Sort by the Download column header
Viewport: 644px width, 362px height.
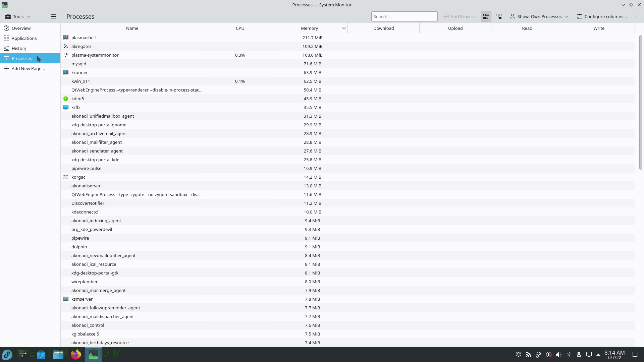(383, 28)
